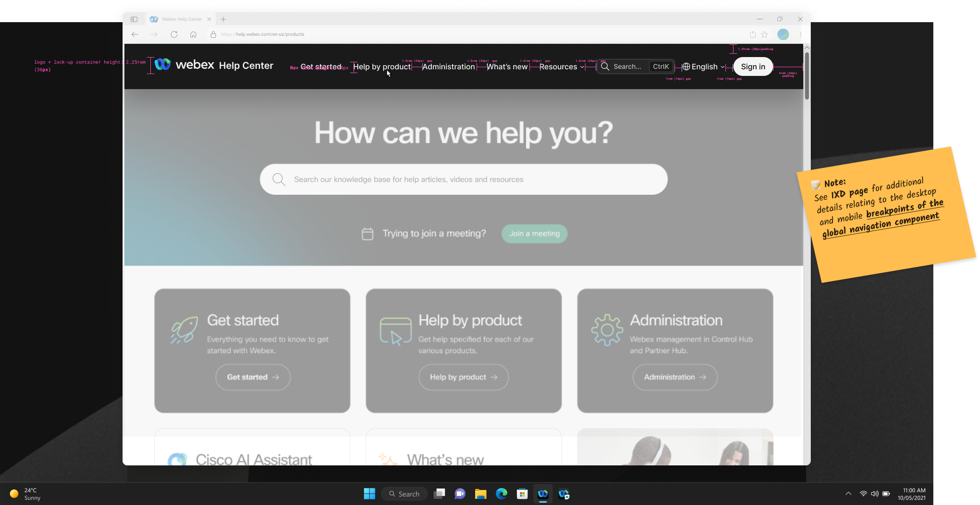Toggle the browser sidebar panel

tap(134, 19)
